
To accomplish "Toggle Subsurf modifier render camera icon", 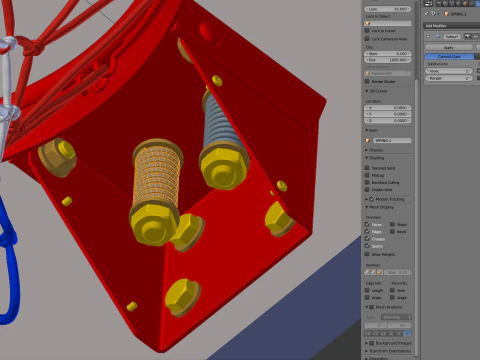I will tap(468, 36).
